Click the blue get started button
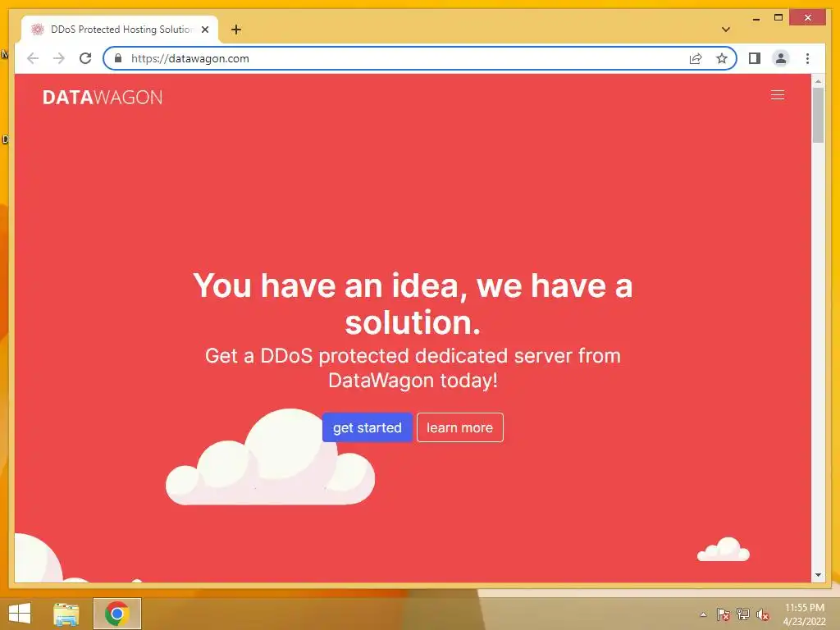The height and width of the screenshot is (630, 840). 367,427
